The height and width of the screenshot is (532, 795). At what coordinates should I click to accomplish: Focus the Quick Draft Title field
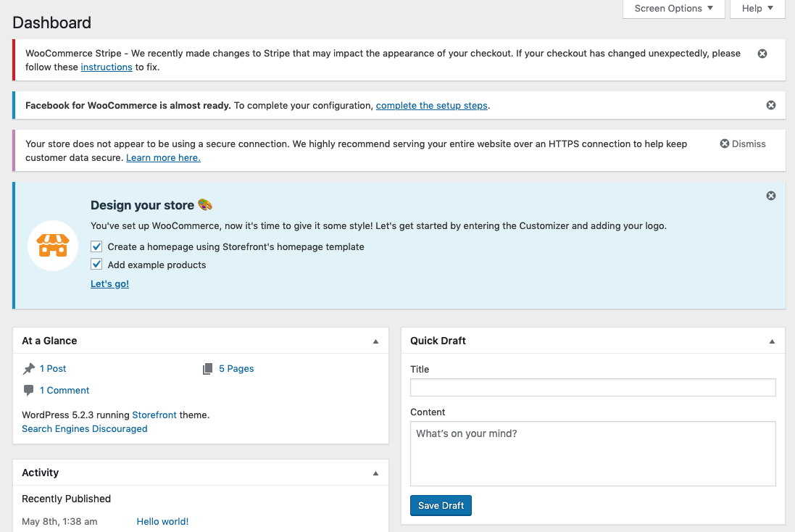[593, 388]
